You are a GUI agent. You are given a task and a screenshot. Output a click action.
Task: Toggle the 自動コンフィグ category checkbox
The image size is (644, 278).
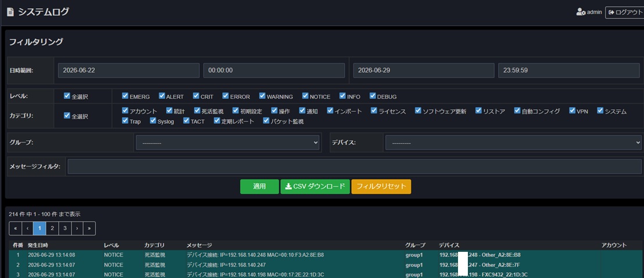click(517, 111)
